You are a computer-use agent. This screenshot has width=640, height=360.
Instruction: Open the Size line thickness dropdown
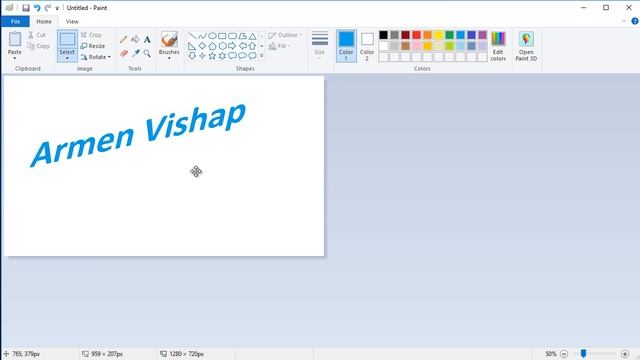tap(320, 46)
